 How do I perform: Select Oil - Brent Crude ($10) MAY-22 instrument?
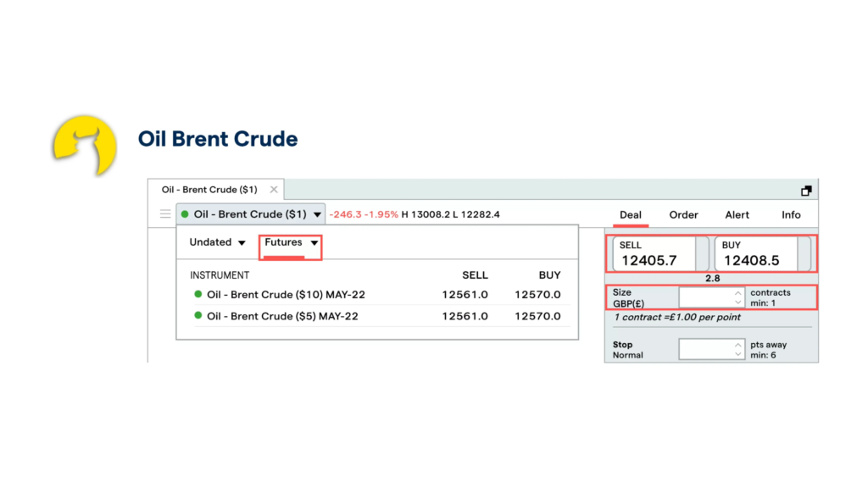286,295
